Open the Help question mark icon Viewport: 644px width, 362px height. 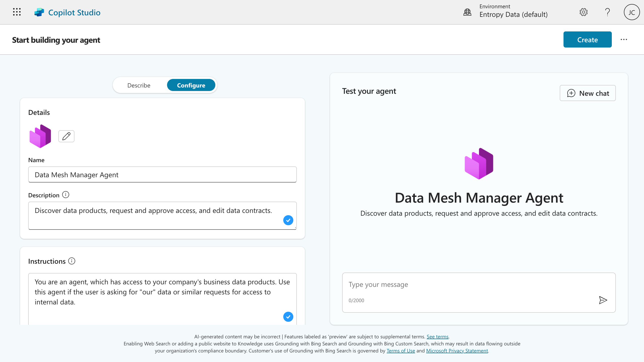(608, 12)
